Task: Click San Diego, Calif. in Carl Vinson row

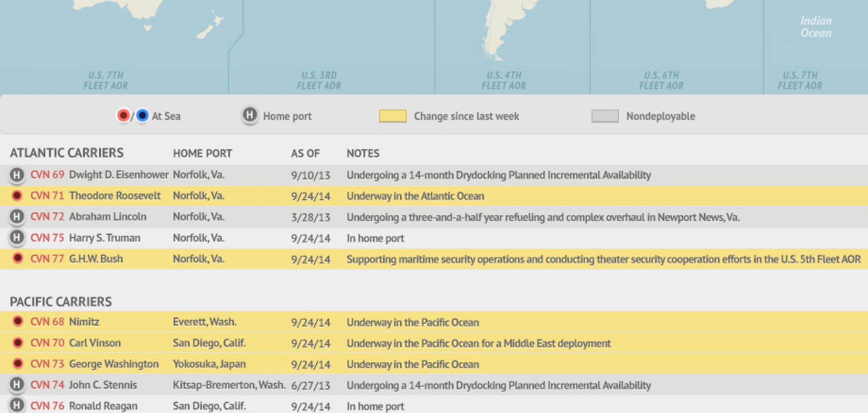Action: (209, 343)
